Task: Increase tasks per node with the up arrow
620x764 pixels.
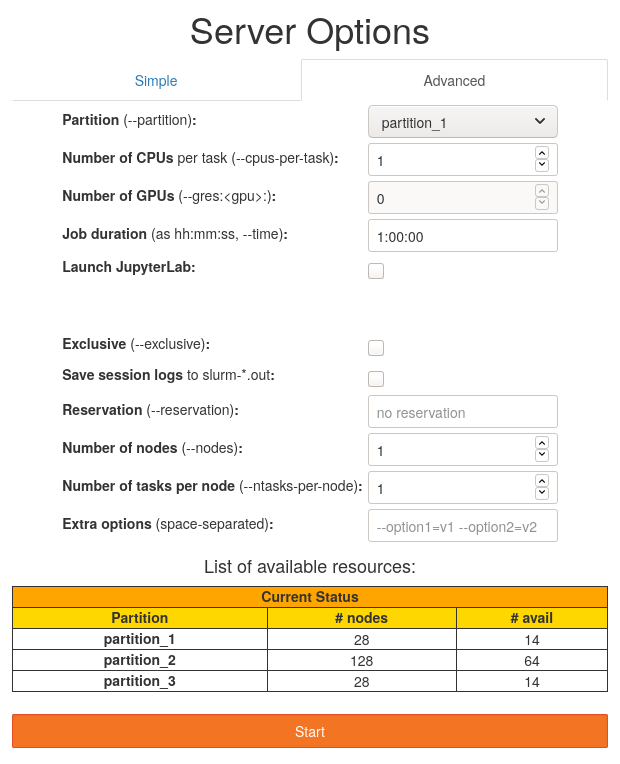Action: coord(542,482)
